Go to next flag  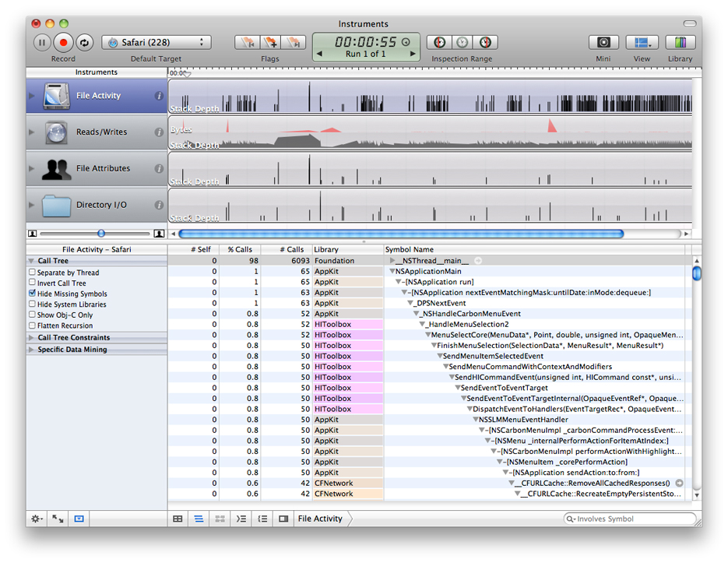pyautogui.click(x=294, y=42)
